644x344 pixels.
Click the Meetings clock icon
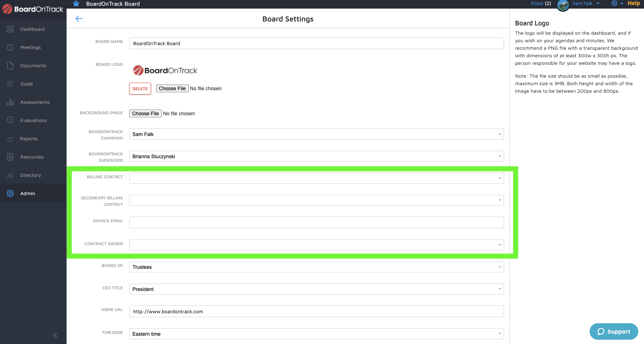point(10,47)
